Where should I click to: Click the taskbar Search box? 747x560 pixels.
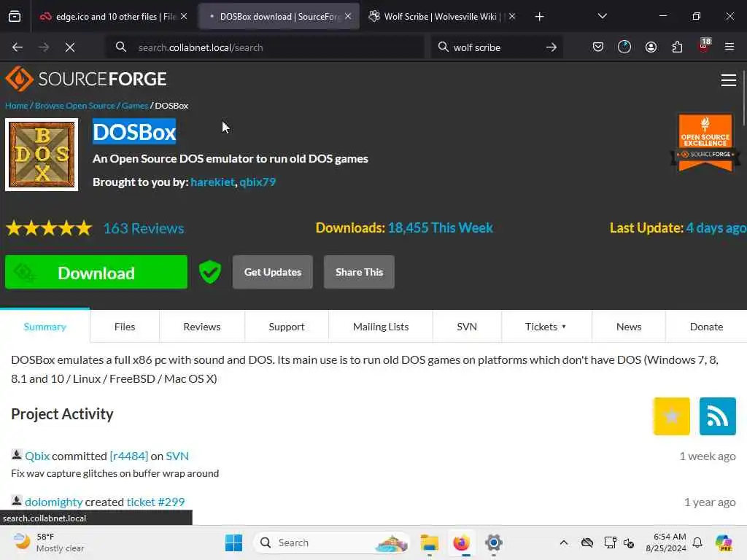tap(332, 542)
